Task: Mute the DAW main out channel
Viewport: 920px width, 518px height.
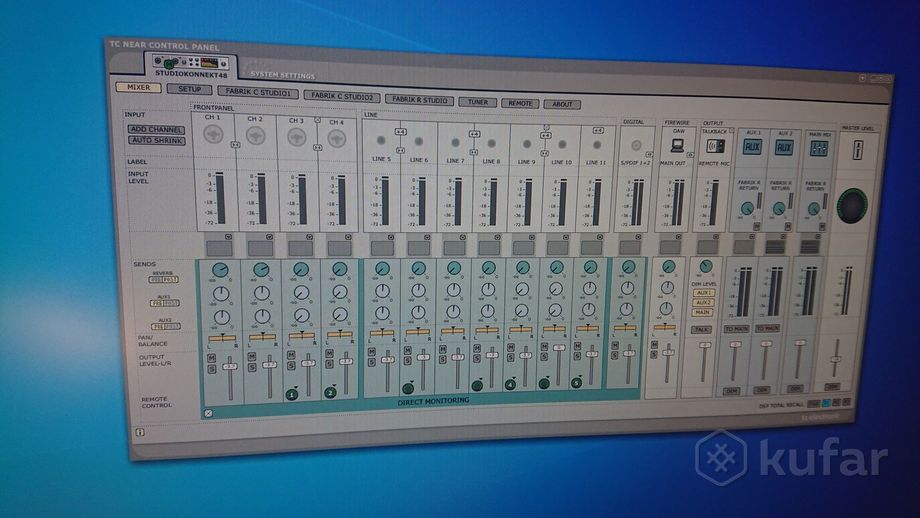Action: pyautogui.click(x=654, y=344)
